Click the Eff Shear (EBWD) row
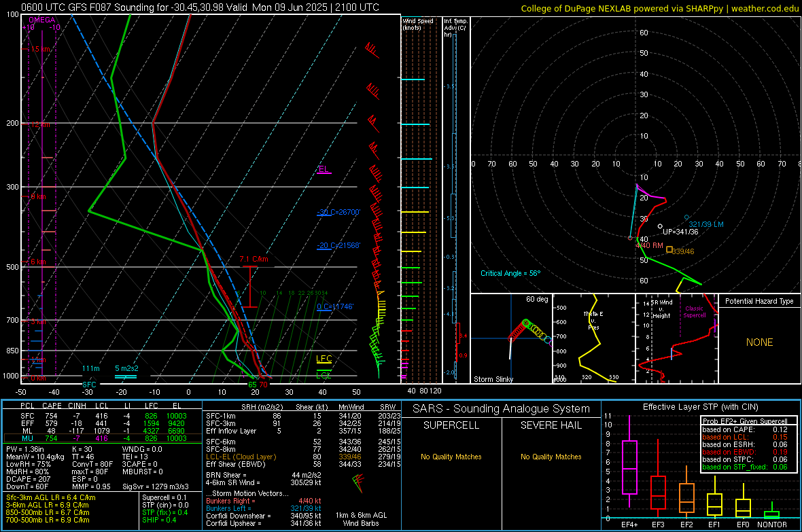The width and height of the screenshot is (802, 532). (303, 464)
